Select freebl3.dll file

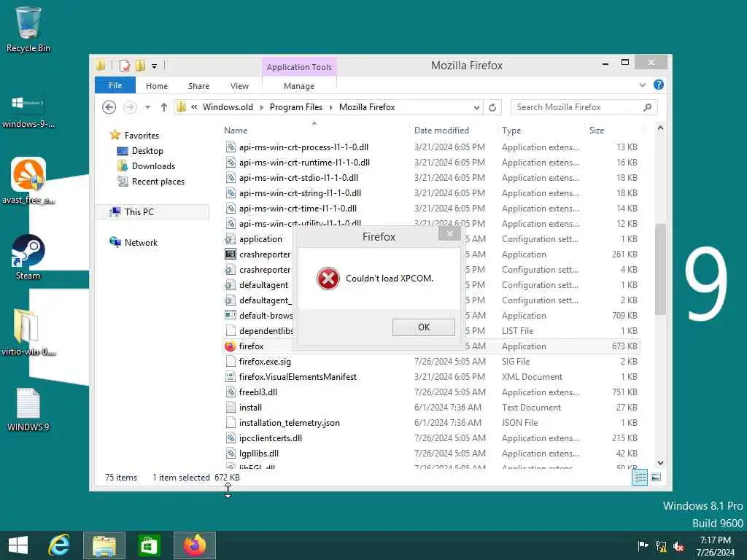click(x=258, y=392)
